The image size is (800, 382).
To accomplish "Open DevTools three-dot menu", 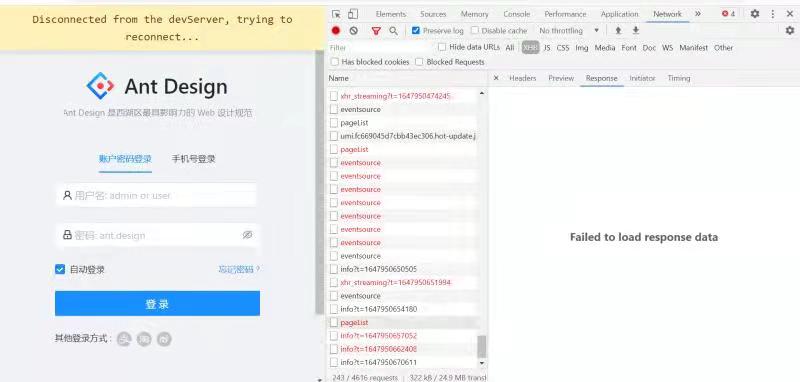I will click(772, 14).
